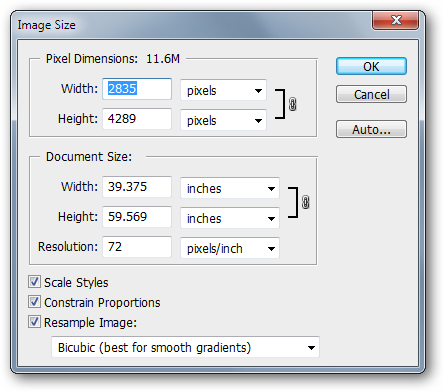Open the pixel Height units dropdown

point(223,120)
